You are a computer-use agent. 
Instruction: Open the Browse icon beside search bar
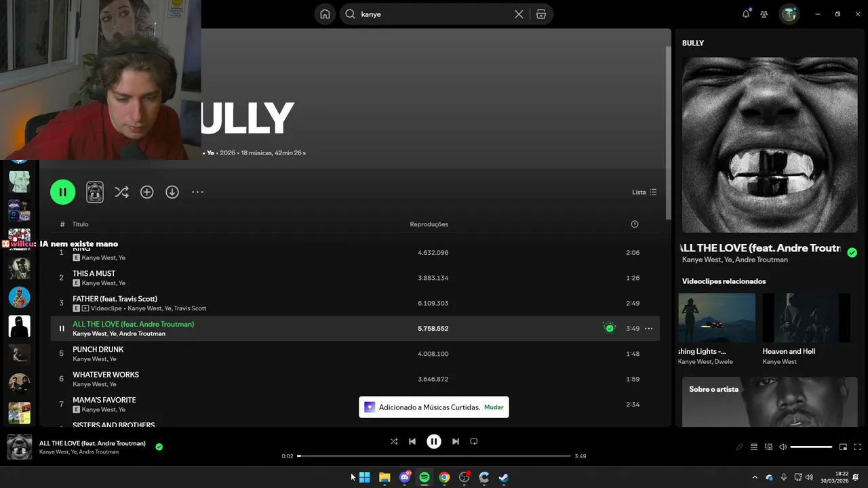tap(541, 14)
